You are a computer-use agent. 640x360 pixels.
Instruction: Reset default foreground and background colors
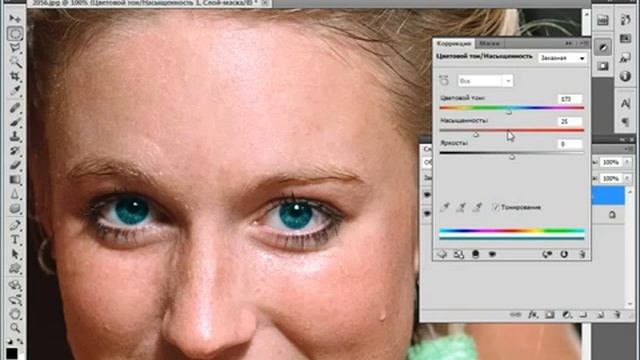[9, 341]
